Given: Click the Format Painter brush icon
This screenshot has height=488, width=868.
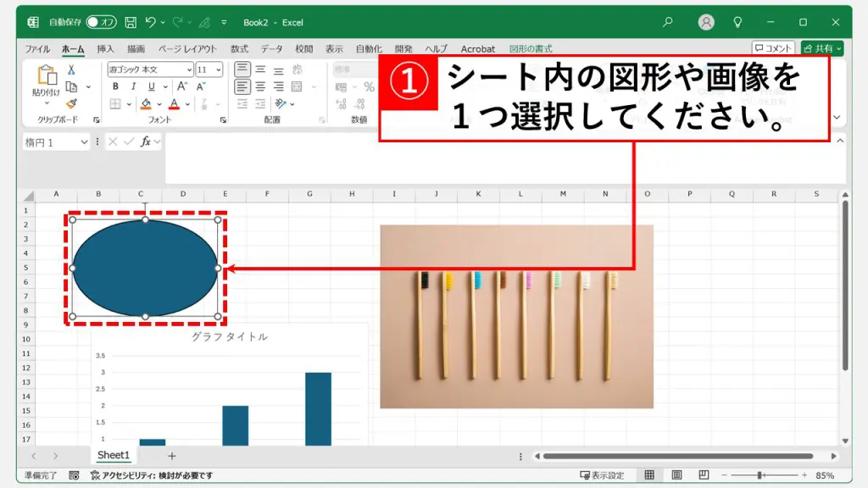Looking at the screenshot, I should point(71,103).
